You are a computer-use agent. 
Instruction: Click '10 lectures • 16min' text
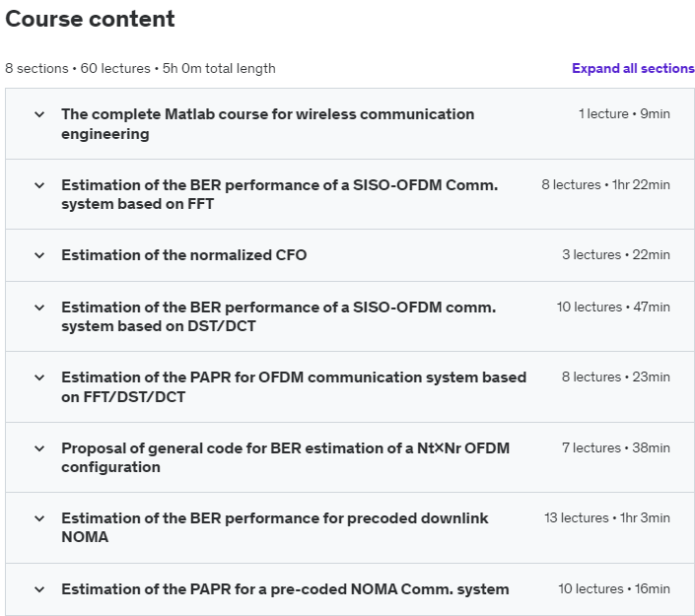coord(614,588)
